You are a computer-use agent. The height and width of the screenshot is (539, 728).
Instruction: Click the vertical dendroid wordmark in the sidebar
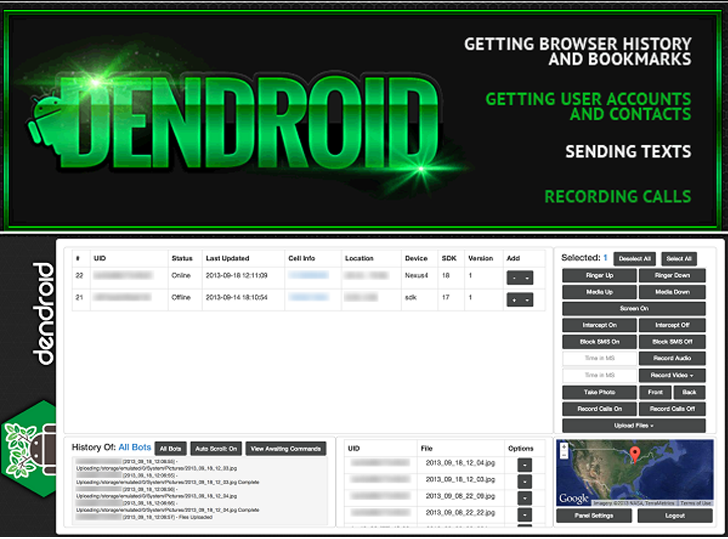pyautogui.click(x=44, y=313)
